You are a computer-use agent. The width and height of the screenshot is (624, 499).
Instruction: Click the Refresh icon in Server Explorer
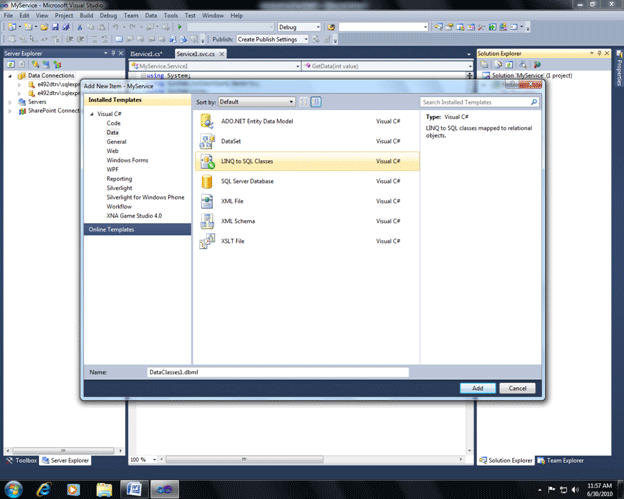click(11, 64)
